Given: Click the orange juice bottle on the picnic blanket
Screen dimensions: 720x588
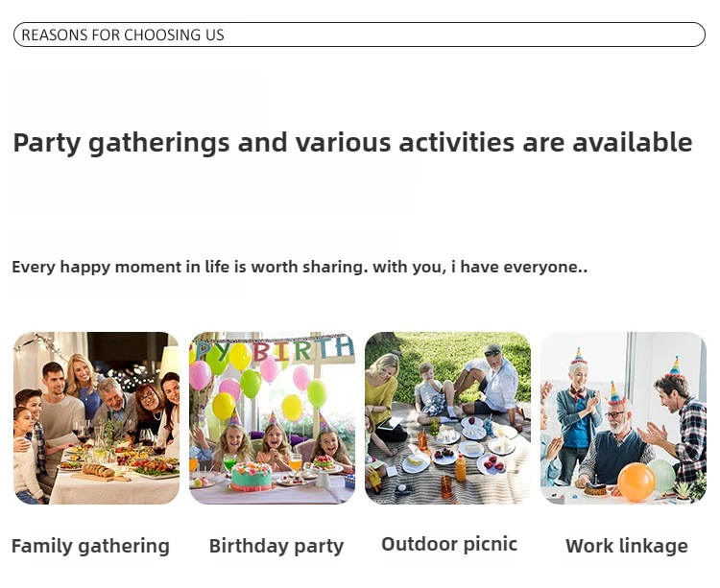Looking at the screenshot, I should (460, 468).
